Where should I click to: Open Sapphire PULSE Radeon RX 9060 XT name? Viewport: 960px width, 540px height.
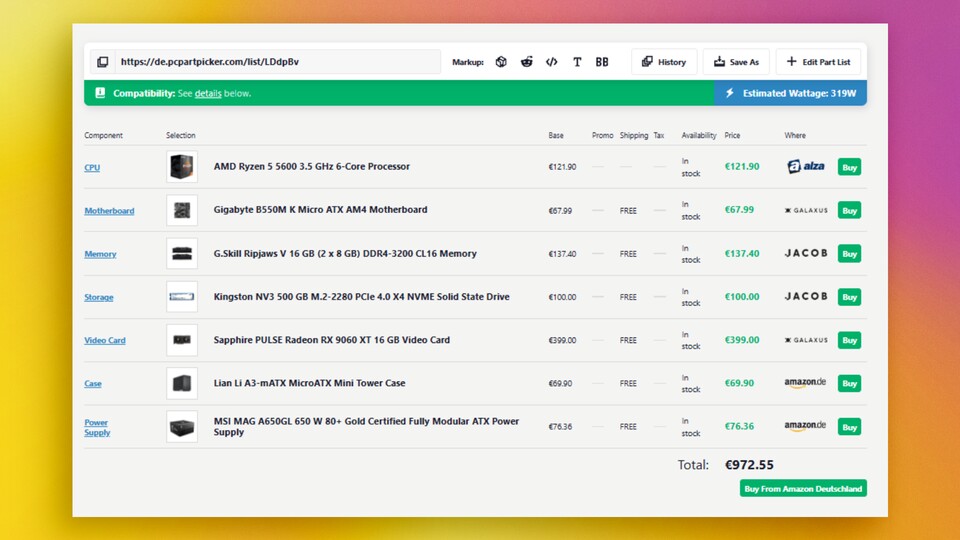tap(331, 340)
